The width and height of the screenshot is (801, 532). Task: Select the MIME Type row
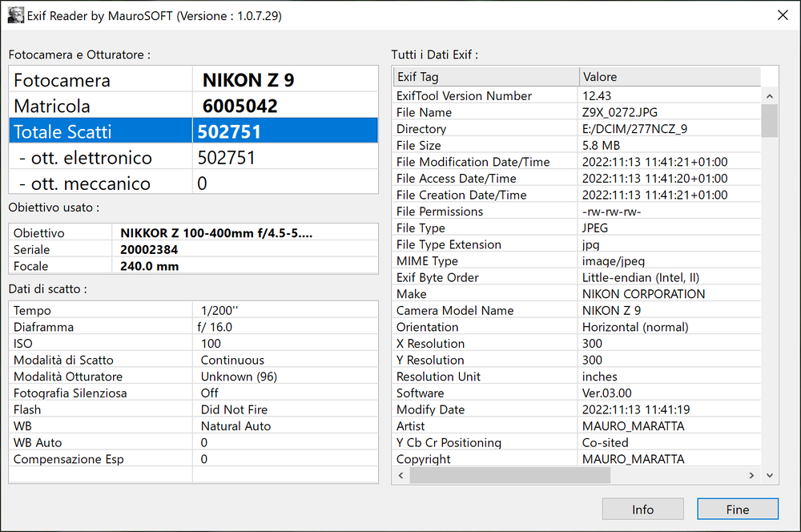coord(577,260)
